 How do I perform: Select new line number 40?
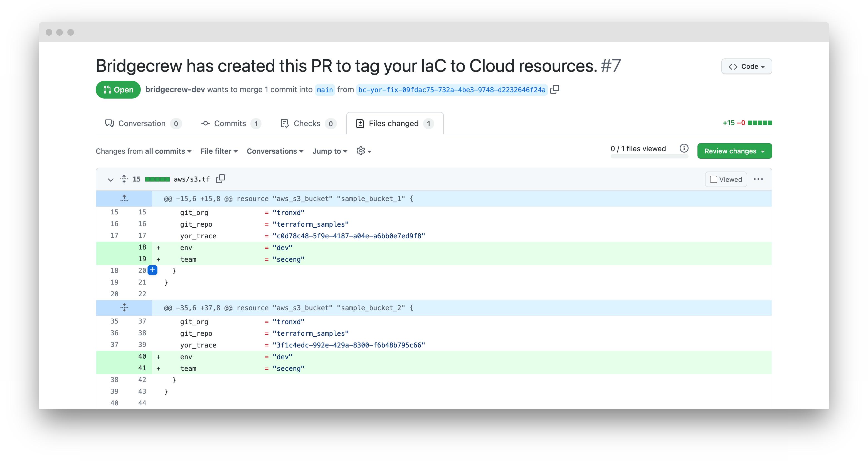pos(142,356)
